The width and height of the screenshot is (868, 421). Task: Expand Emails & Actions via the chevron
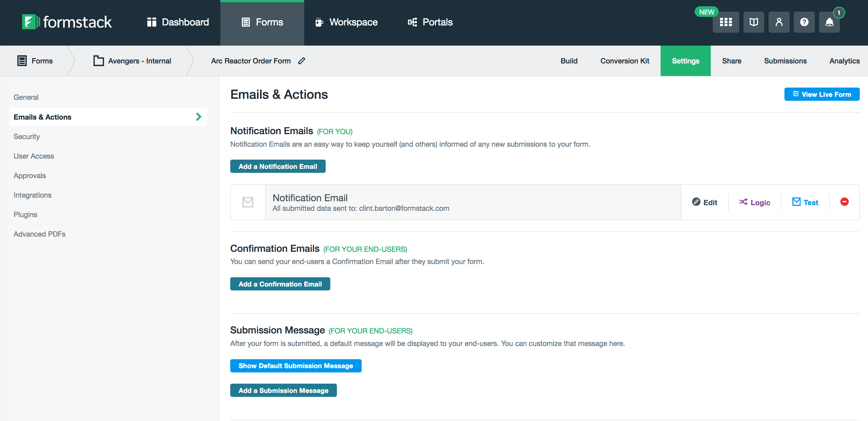click(x=199, y=117)
